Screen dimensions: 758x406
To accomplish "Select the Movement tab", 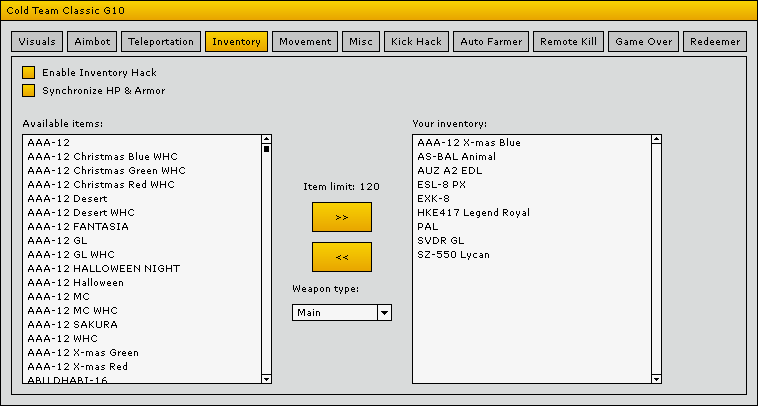I will coord(305,42).
